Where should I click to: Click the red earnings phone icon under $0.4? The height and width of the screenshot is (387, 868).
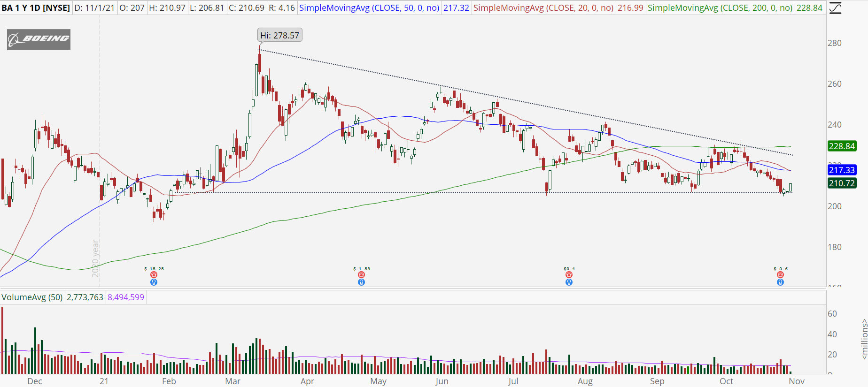[569, 275]
